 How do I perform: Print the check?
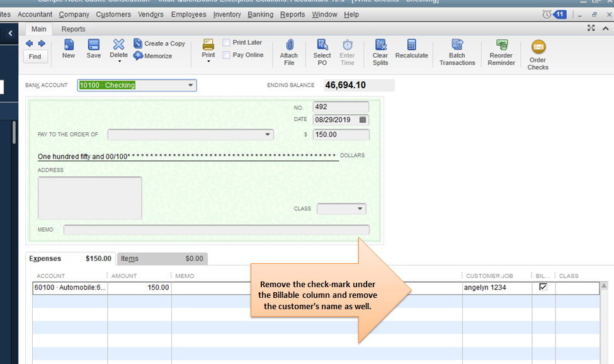208,49
